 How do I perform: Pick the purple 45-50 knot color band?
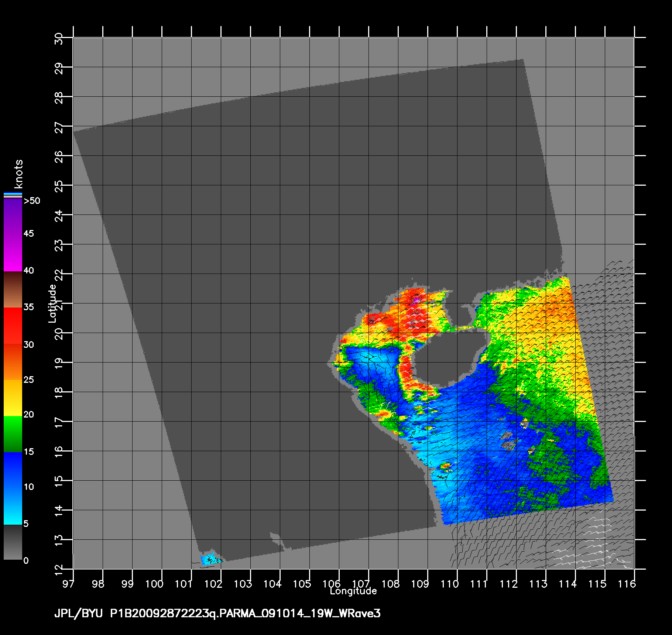tap(13, 217)
